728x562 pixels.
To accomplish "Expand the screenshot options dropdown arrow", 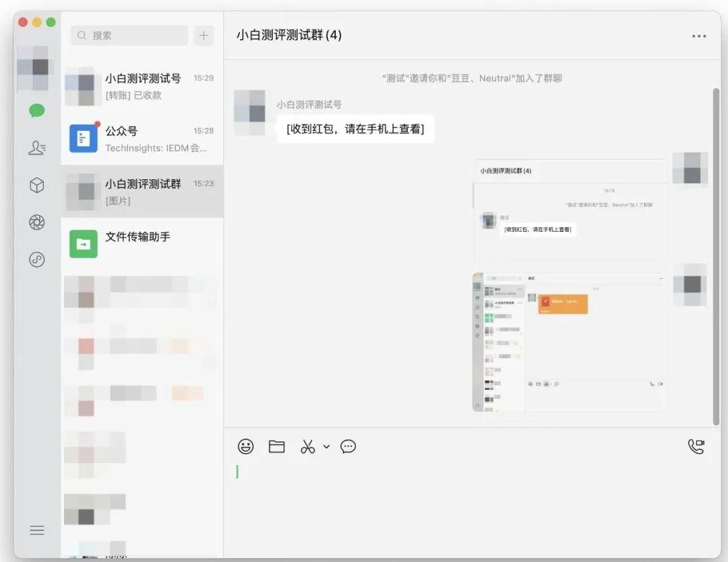I will click(x=326, y=446).
